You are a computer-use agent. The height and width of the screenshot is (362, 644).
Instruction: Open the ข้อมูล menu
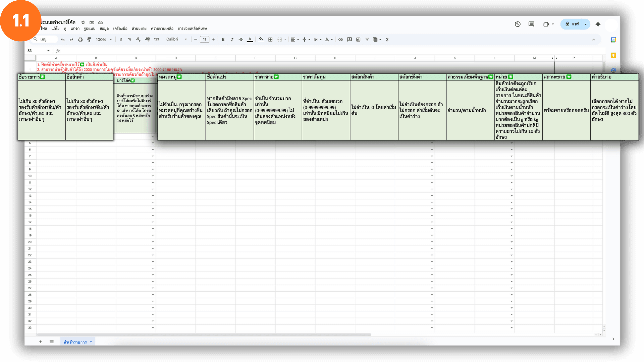click(x=104, y=28)
